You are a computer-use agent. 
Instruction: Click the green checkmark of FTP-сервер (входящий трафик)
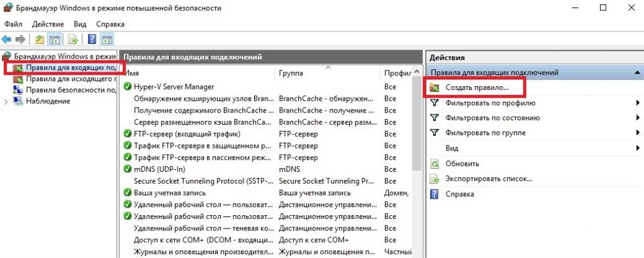[128, 134]
